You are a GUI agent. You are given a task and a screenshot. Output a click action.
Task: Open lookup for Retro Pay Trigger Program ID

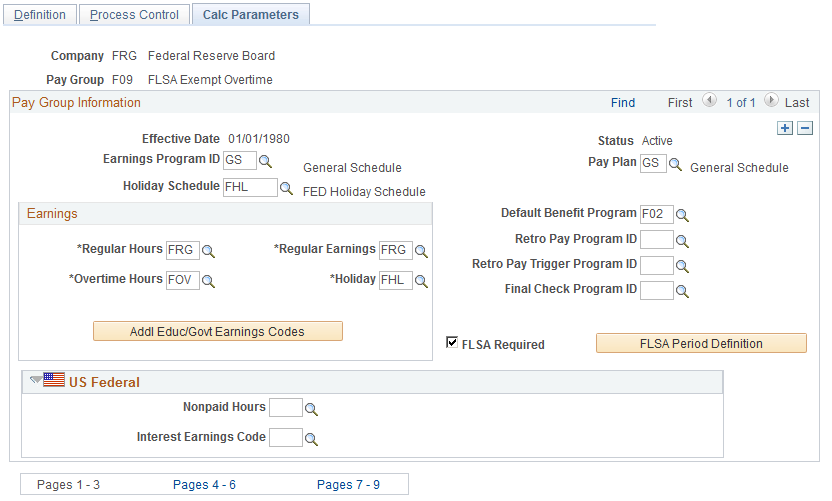682,266
